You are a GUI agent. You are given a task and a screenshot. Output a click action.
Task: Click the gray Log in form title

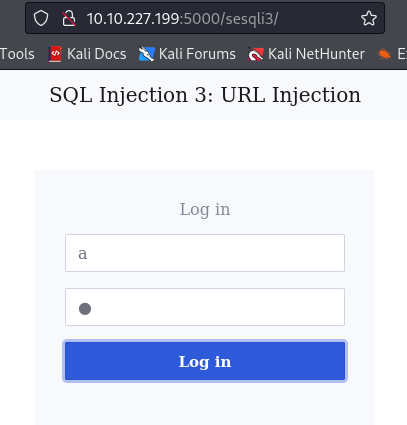(205, 210)
